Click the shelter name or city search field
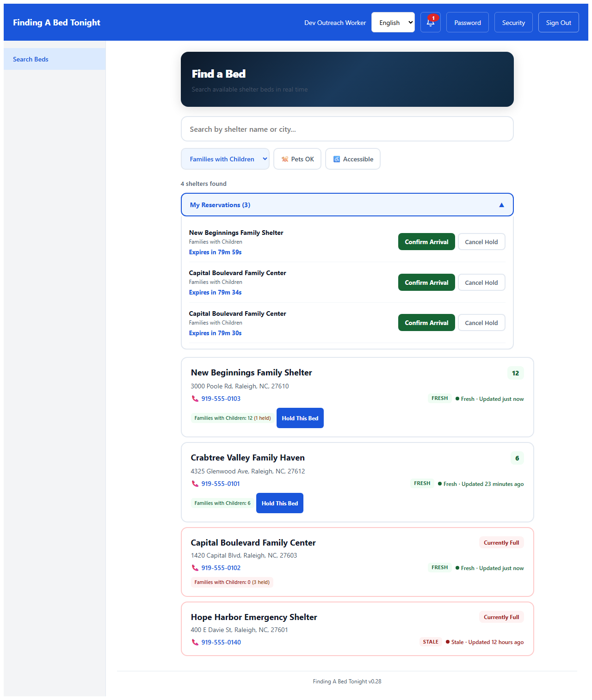 coord(347,129)
